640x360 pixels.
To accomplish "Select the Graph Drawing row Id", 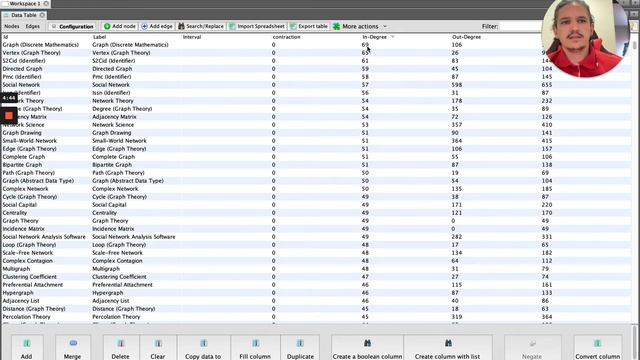I will (x=22, y=133).
